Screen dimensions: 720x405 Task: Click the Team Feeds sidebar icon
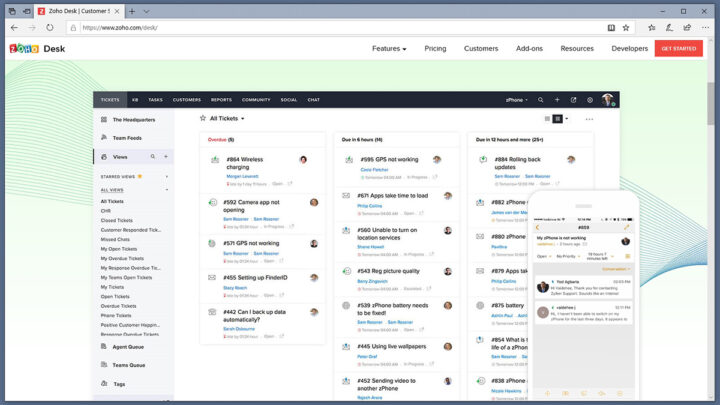[x=104, y=137]
